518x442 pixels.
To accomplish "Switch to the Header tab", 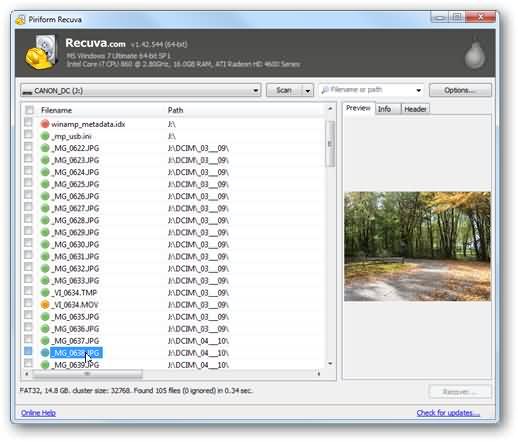I will tap(415, 109).
